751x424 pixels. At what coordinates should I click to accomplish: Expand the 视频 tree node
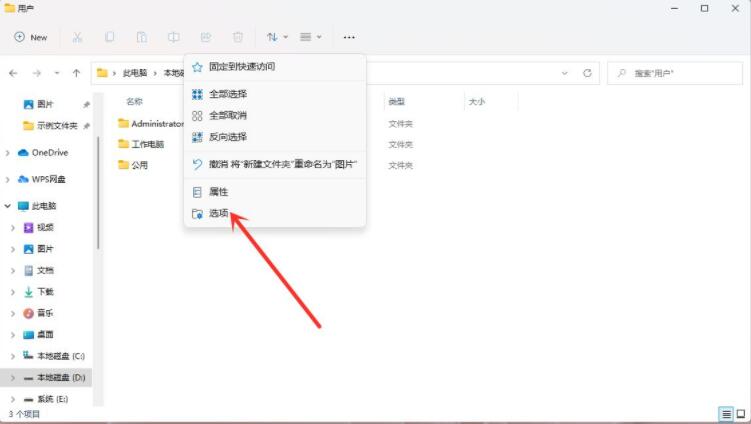pyautogui.click(x=13, y=228)
